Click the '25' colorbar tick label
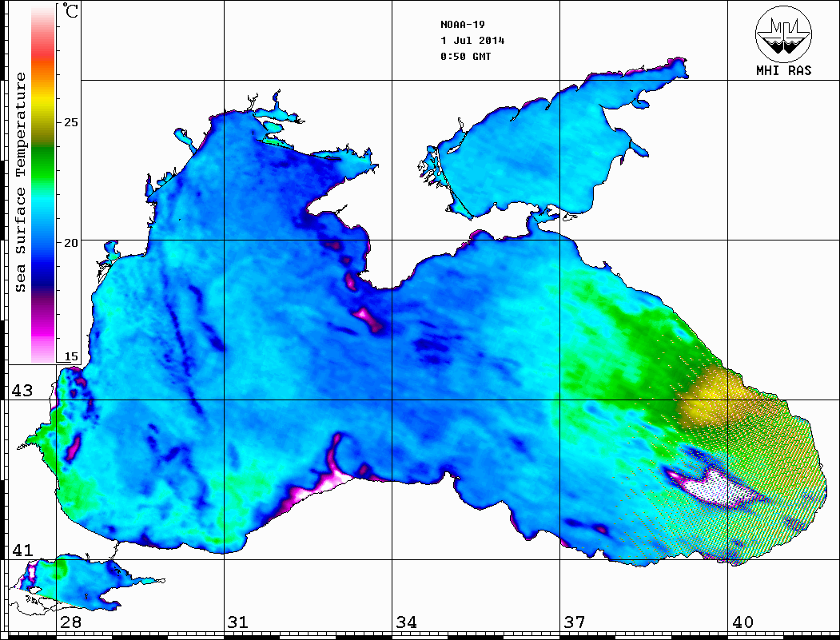 click(x=70, y=122)
